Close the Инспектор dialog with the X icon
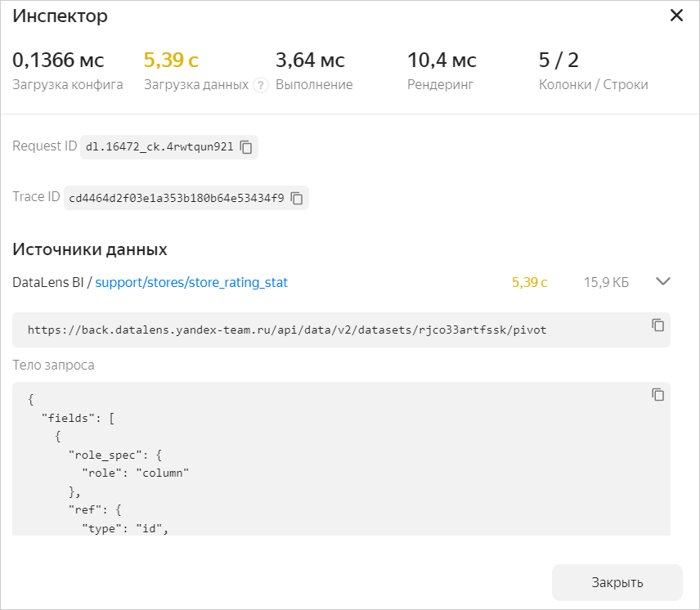This screenshot has width=700, height=610. click(x=676, y=16)
